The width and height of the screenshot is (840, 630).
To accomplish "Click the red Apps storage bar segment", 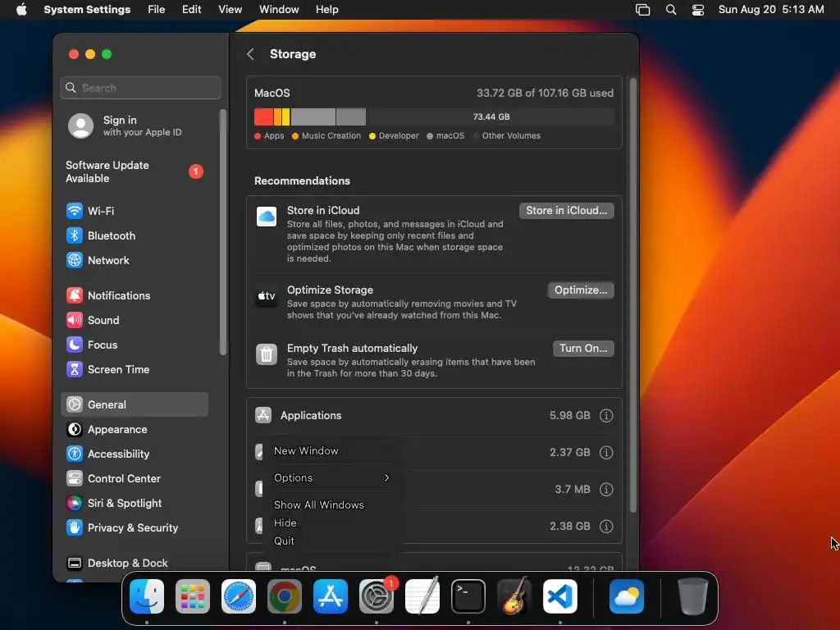I will [x=263, y=116].
